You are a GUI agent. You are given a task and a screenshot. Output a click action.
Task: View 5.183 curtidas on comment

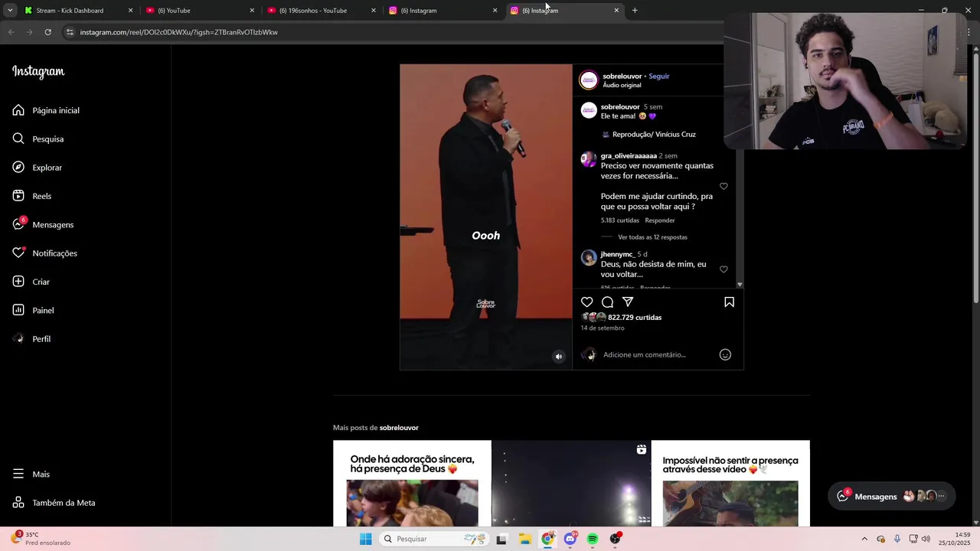pyautogui.click(x=620, y=220)
